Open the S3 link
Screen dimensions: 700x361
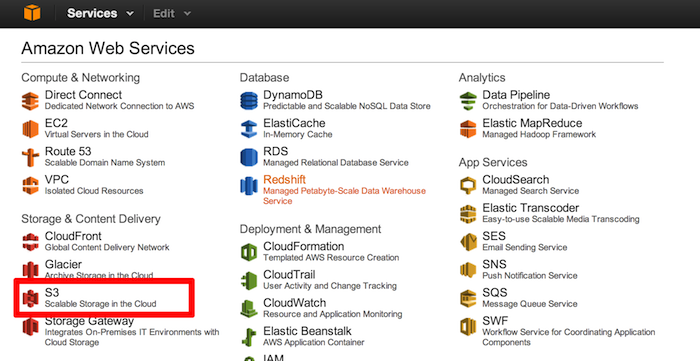tap(52, 293)
